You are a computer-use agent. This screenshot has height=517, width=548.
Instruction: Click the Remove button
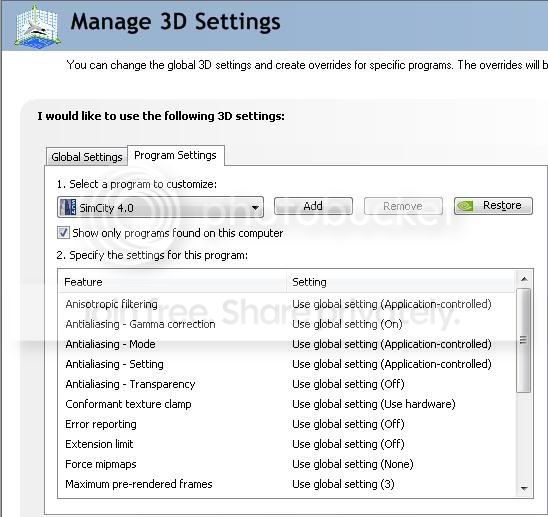[x=403, y=206]
